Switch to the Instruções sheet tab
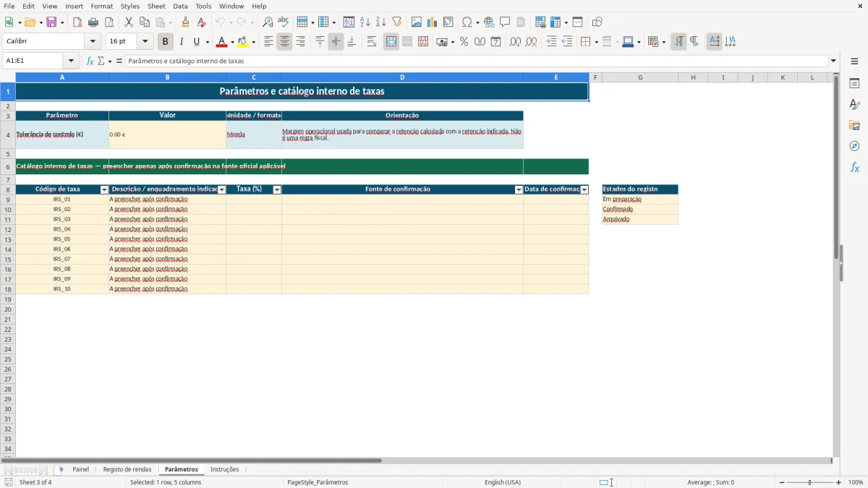The image size is (868, 488). [224, 469]
